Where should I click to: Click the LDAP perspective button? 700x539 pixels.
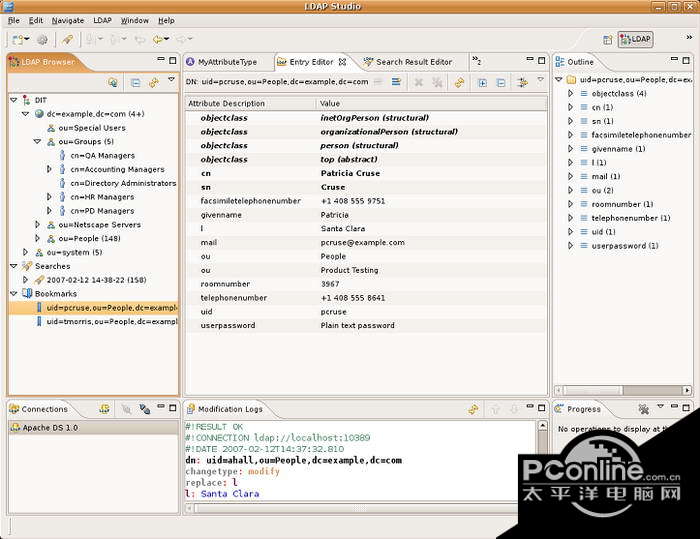[x=636, y=39]
